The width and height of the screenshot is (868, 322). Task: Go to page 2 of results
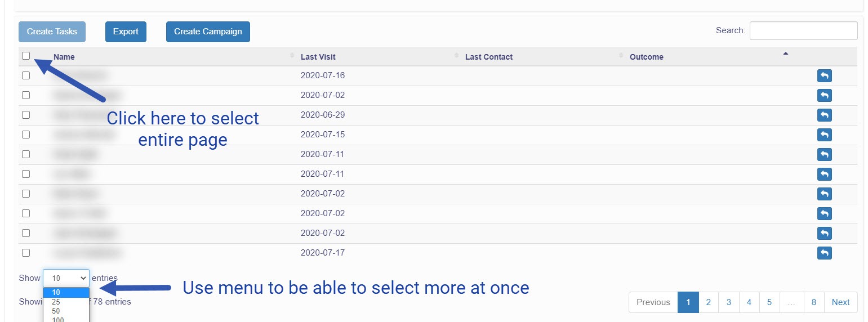click(x=708, y=302)
